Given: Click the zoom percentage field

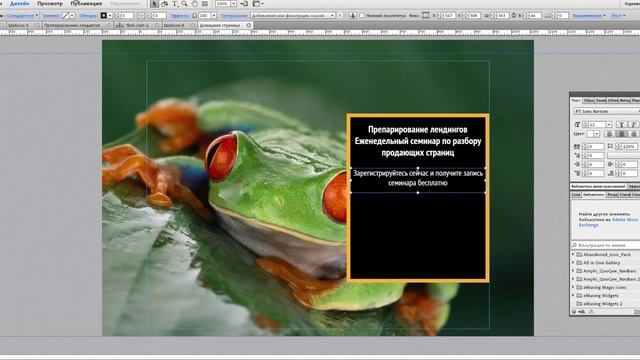Looking at the screenshot, I should tap(222, 4).
